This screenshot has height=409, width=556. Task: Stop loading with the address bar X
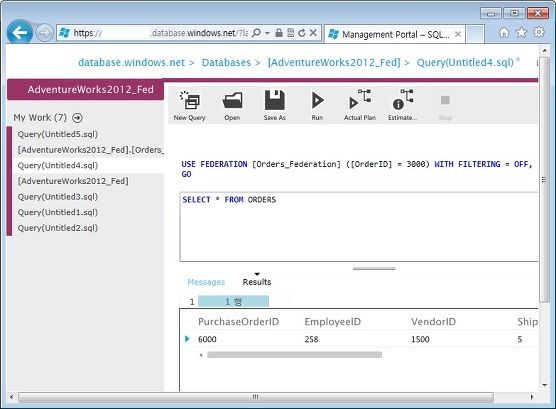(x=313, y=33)
